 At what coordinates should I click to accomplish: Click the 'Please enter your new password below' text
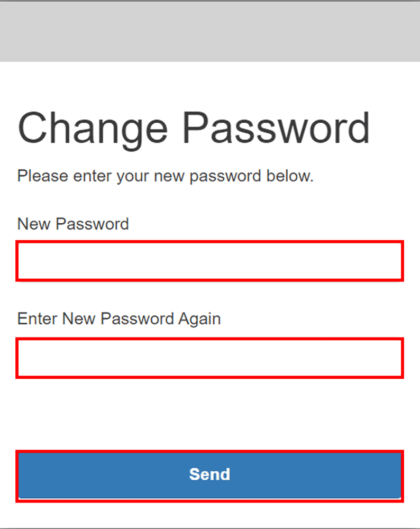166,176
